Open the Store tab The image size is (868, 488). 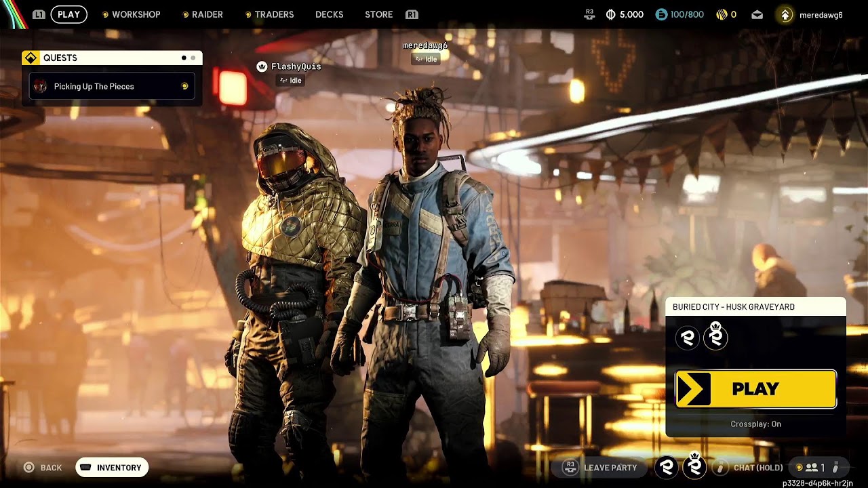378,14
